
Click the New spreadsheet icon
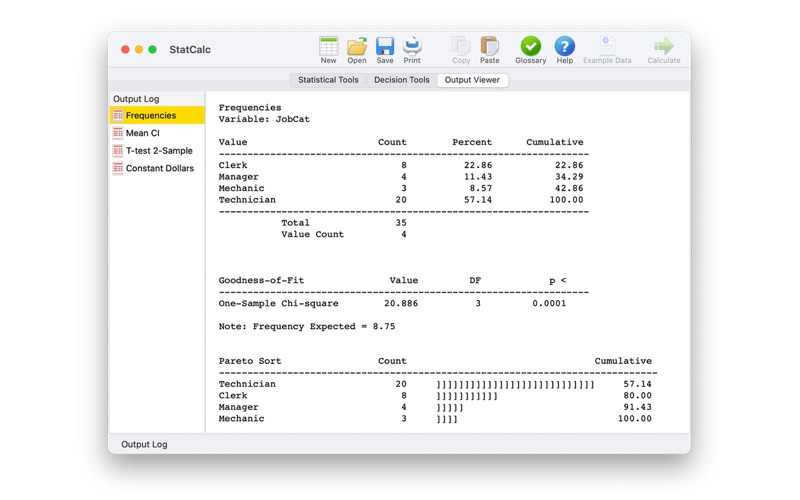coord(328,46)
